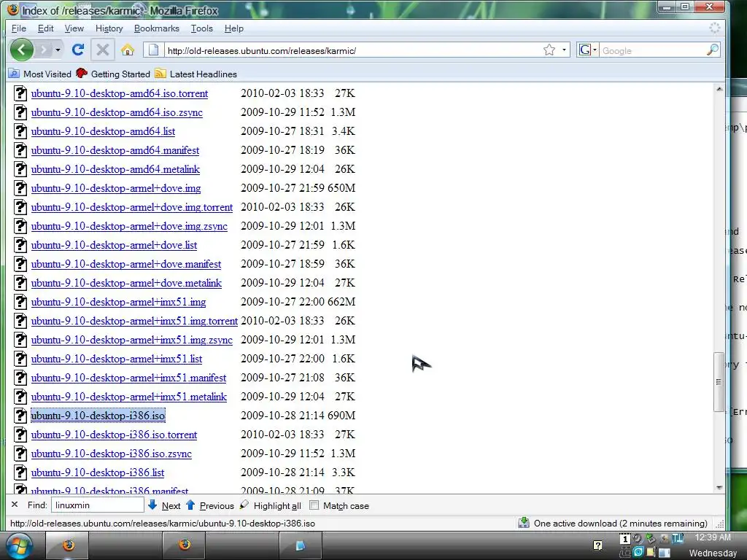Screen dimensions: 747x560
Task: Open ubuntu-9.10-desktop-amd64.metalink link
Action: click(x=115, y=169)
